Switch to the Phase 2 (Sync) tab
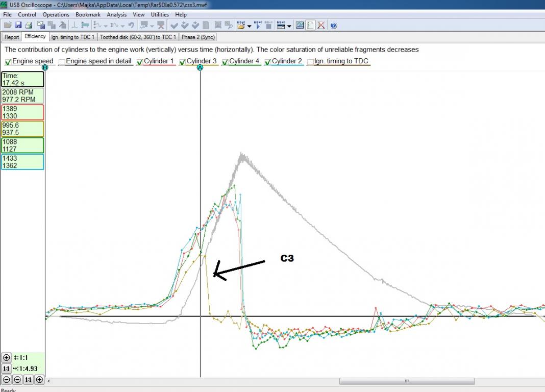The width and height of the screenshot is (545, 392). coord(198,37)
